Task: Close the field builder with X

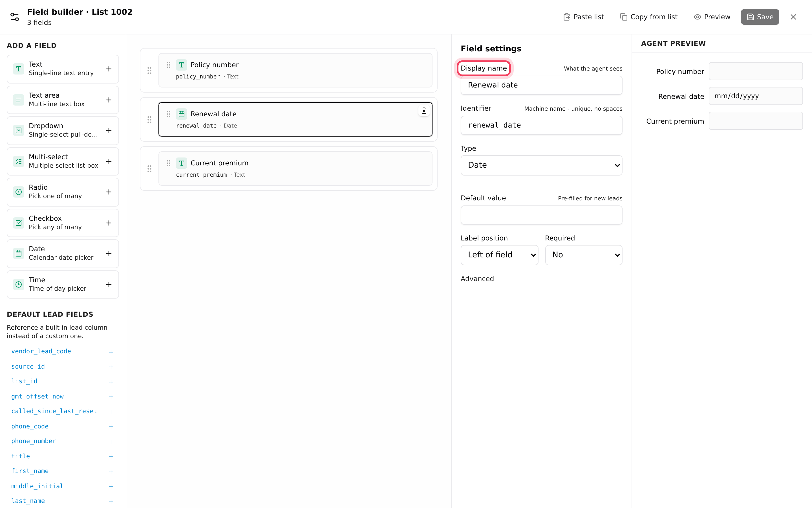Action: point(793,17)
